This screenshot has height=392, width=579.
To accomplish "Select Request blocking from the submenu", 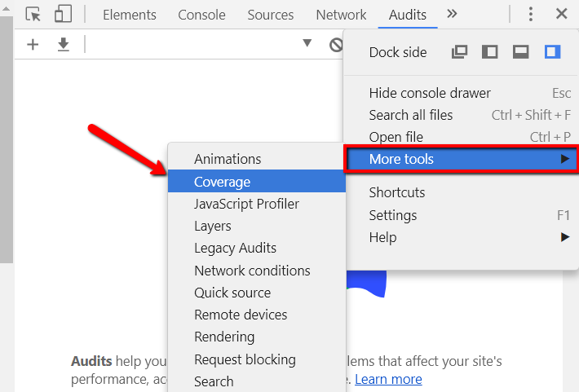I will click(x=245, y=359).
